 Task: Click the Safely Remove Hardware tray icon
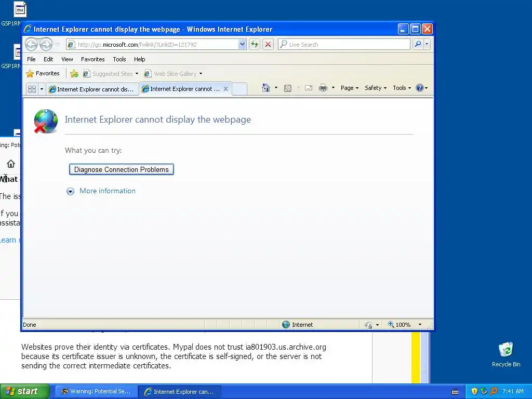484,392
